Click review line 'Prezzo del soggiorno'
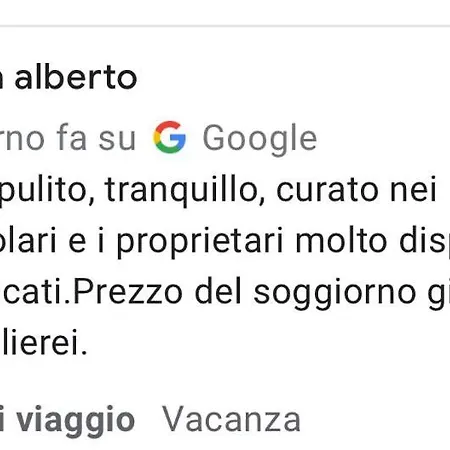Image resolution: width=450 pixels, height=450 pixels. [225, 293]
